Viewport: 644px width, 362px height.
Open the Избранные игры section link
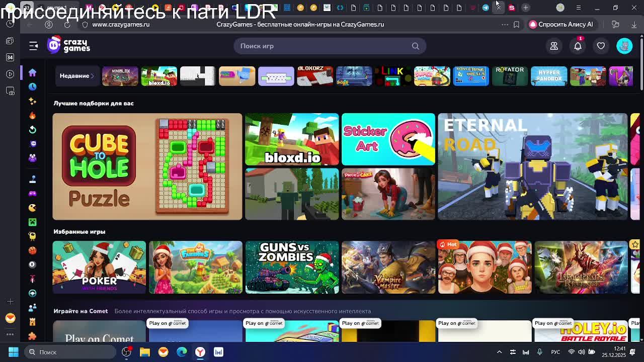[79, 232]
